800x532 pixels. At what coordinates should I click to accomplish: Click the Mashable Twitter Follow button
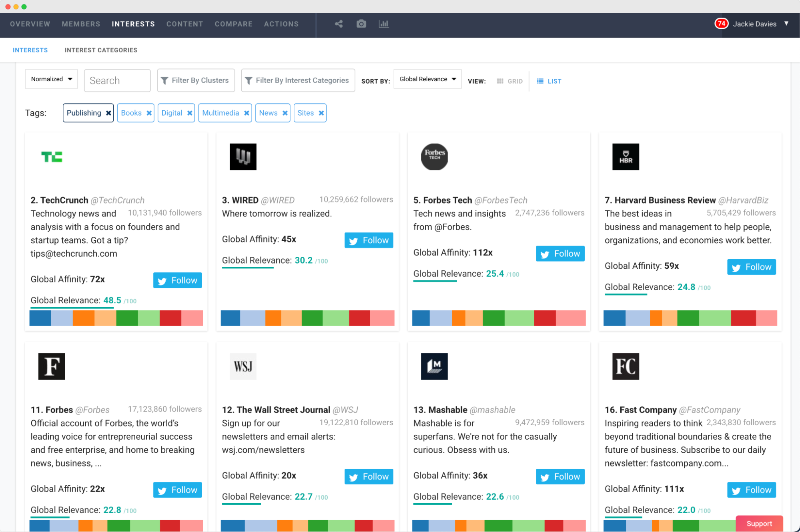tap(560, 477)
